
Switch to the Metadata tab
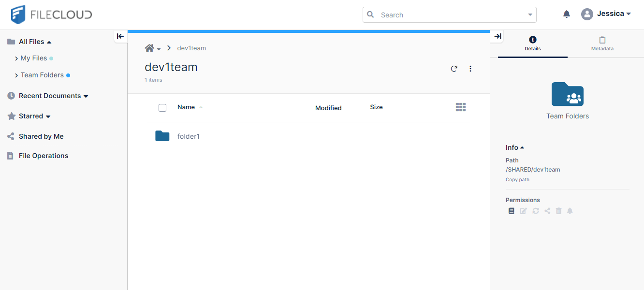click(602, 43)
